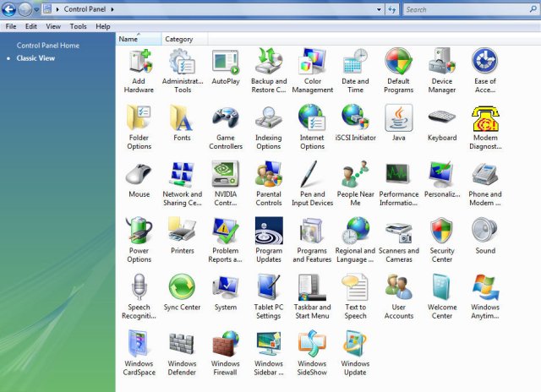541x392 pixels.
Task: Open Indexing Options
Action: [x=269, y=128]
